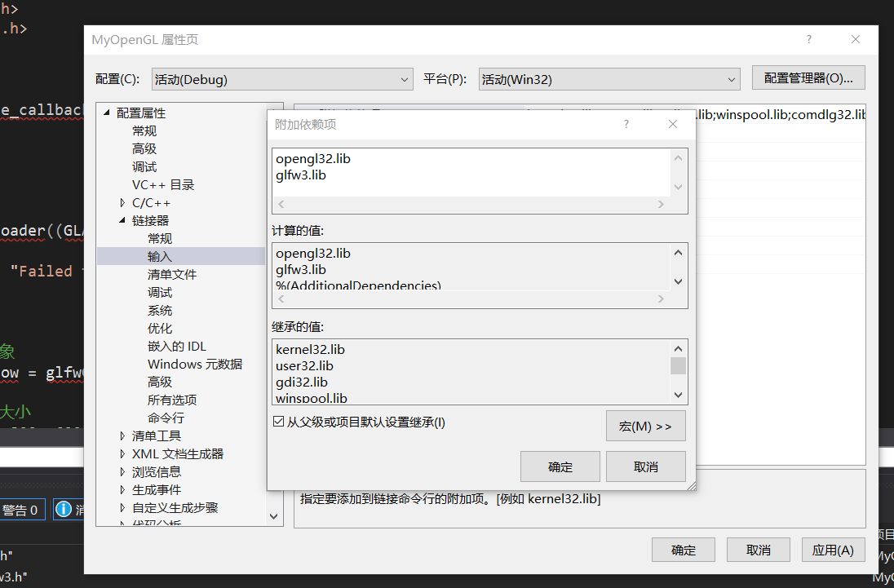894x588 pixels.
Task: Click 警告 0 filter in error list
Action: tap(22, 510)
